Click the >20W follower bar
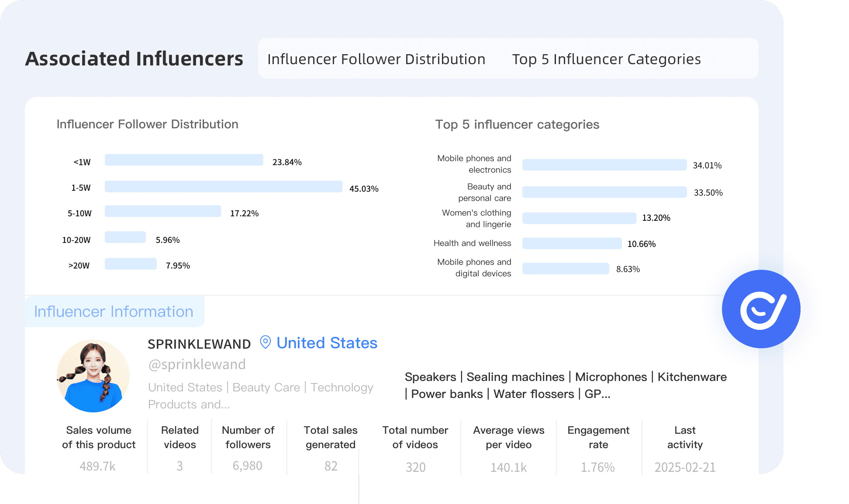Image resolution: width=849 pixels, height=504 pixels. coord(131,264)
